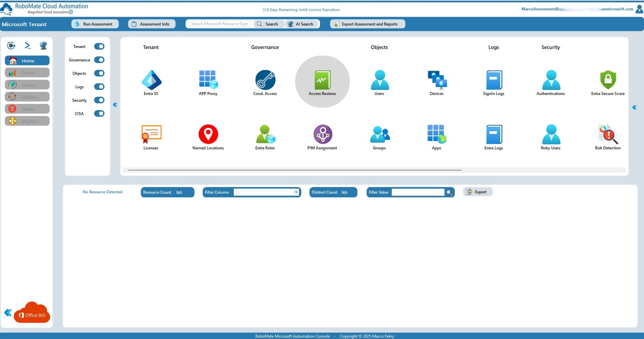Viewport: 644px width, 339px height.
Task: Click the magnifier icon beside Filter Value
Action: coord(449,192)
